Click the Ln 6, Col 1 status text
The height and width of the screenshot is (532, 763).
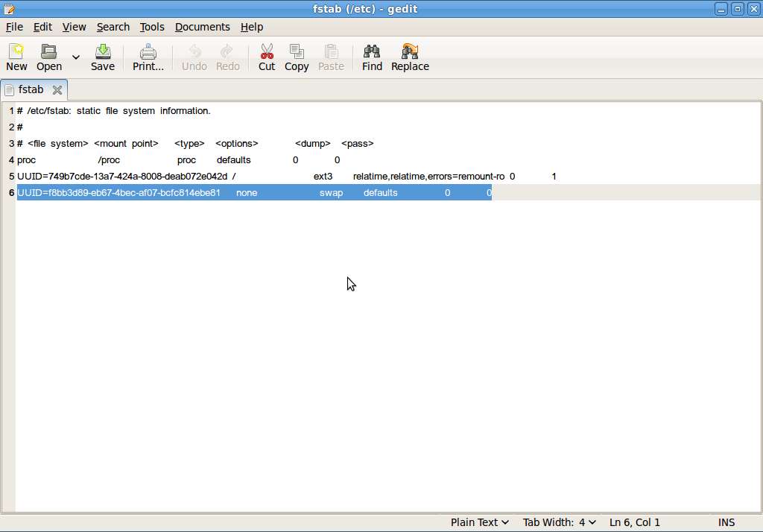(x=635, y=522)
